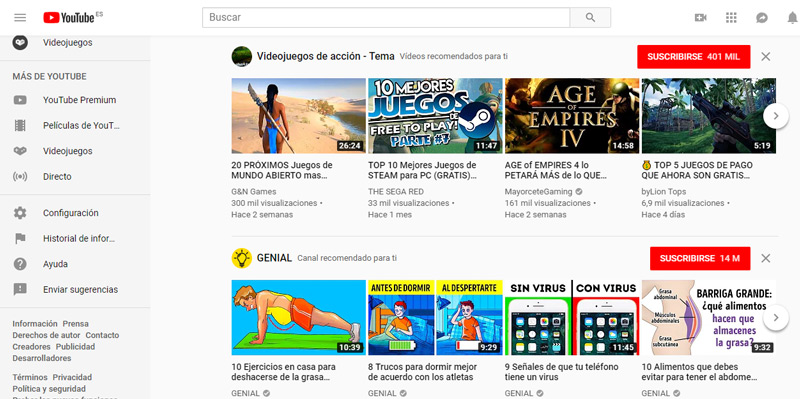This screenshot has width=800, height=399.
Task: Open the messages share icon
Action: coord(762,18)
